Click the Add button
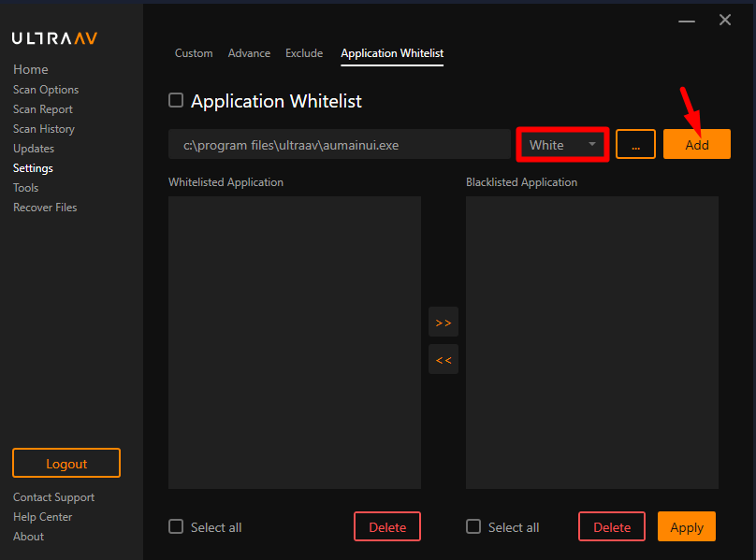Viewport: 756px width, 560px height. click(697, 144)
